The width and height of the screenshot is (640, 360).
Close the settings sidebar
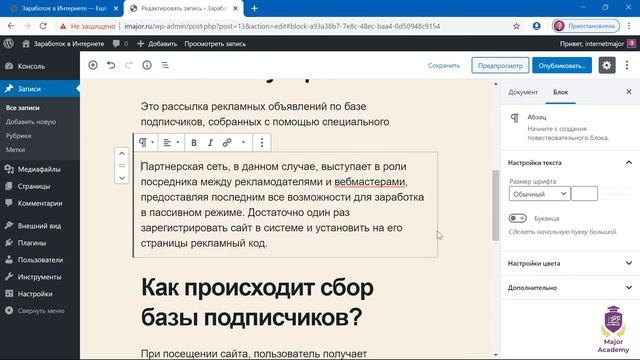point(629,92)
